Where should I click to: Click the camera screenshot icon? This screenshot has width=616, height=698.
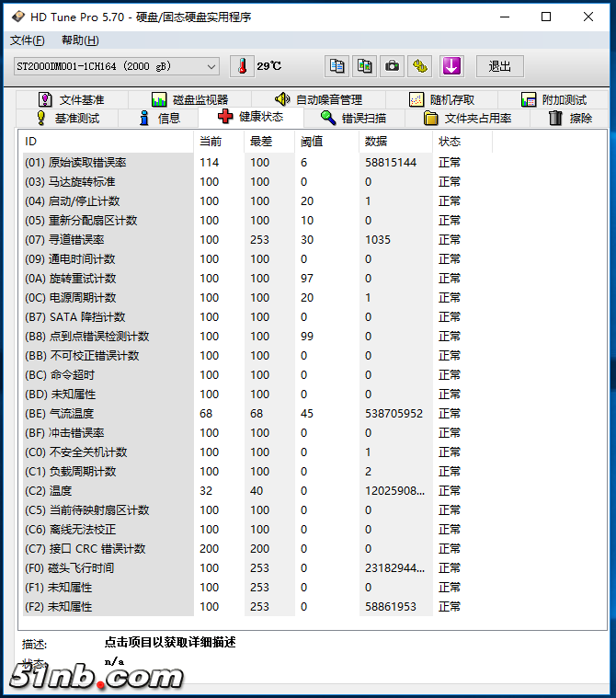(x=393, y=66)
